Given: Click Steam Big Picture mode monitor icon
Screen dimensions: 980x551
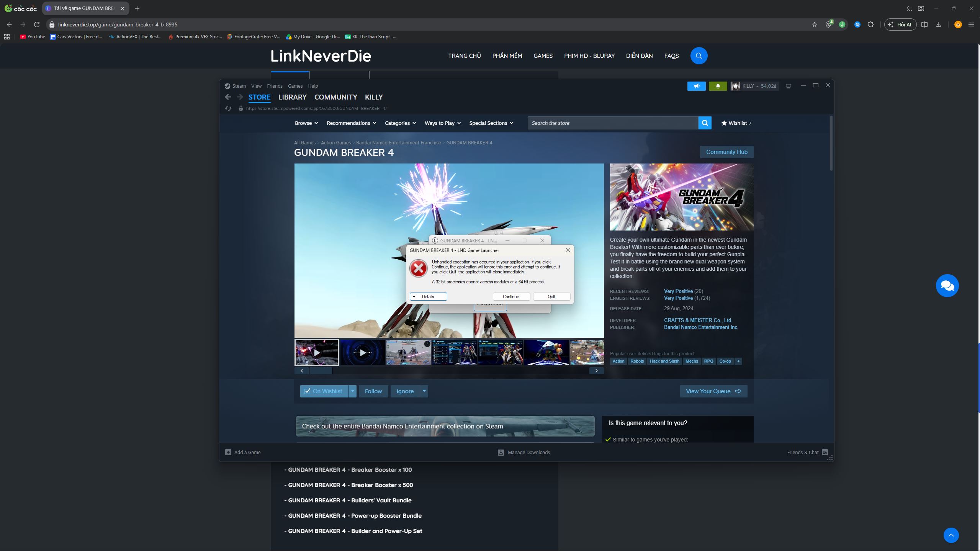Looking at the screenshot, I should click(x=788, y=86).
